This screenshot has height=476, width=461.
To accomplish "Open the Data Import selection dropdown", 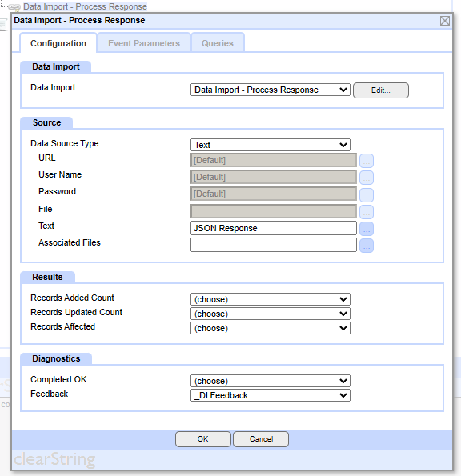I will tap(271, 90).
